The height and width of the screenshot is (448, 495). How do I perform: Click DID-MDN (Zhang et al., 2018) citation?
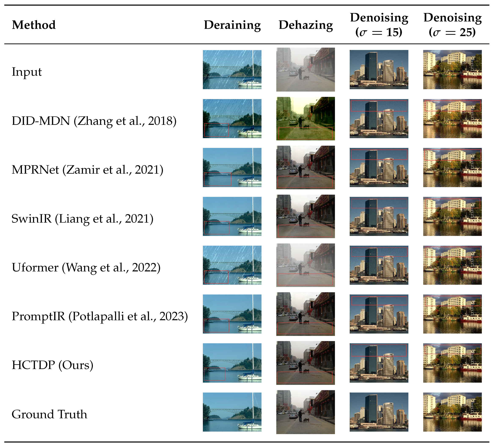(x=94, y=121)
